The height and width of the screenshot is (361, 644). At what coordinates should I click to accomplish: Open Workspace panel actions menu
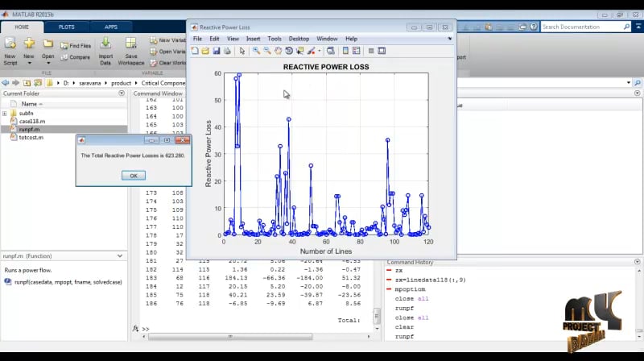pos(637,93)
